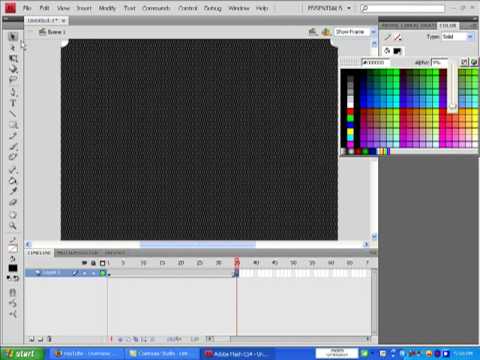Click the Edit Symbols icon above stage
This screenshot has width=480, height=360.
(326, 32)
